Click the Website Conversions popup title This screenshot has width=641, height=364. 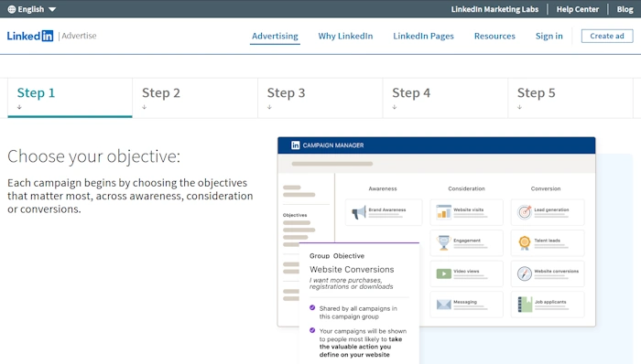352,269
